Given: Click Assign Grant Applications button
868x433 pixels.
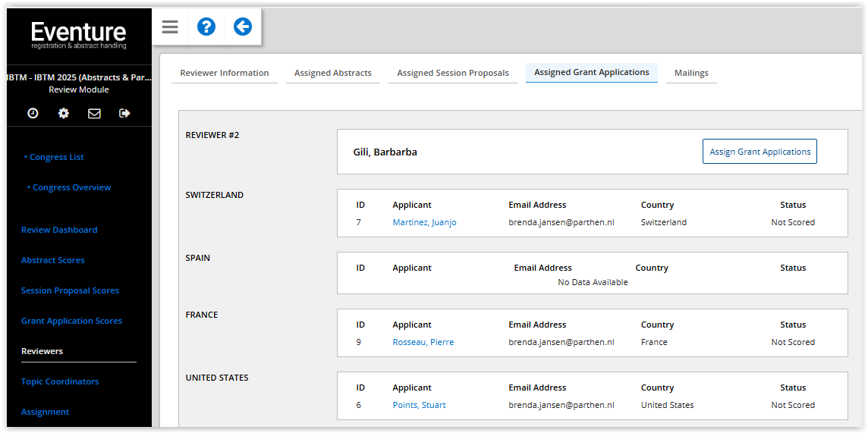Looking at the screenshot, I should coord(759,152).
